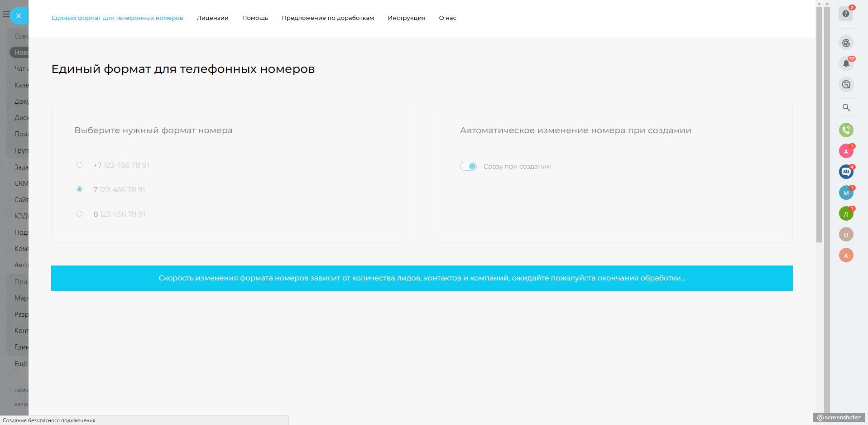The image size is (868, 425).
Task: Switch to the Лицензии tab
Action: pyautogui.click(x=212, y=18)
